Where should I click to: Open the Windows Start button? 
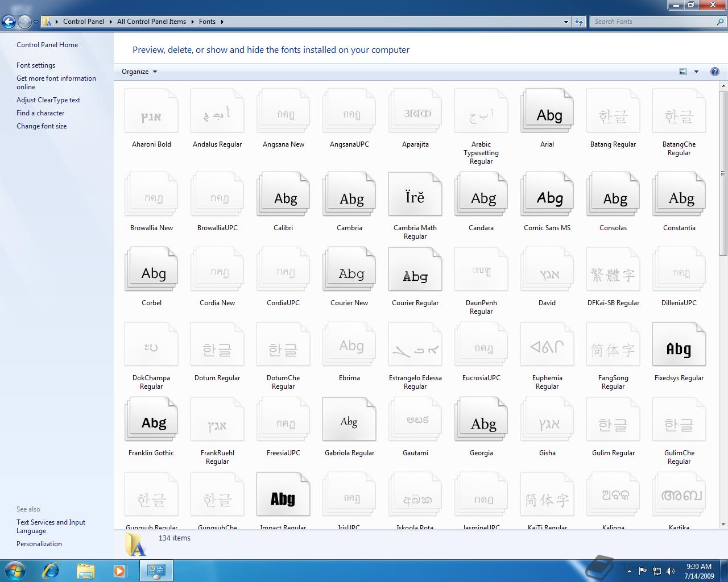(15, 571)
